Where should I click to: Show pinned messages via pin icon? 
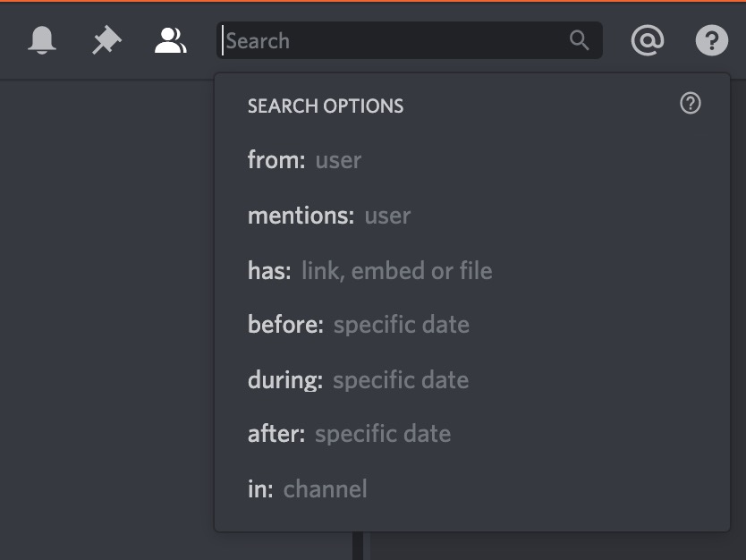coord(106,40)
